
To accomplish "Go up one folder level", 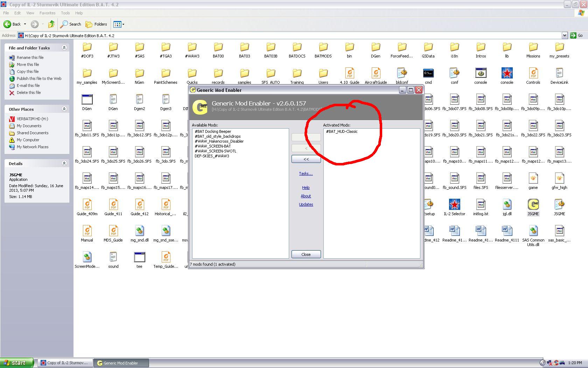I will coord(51,24).
